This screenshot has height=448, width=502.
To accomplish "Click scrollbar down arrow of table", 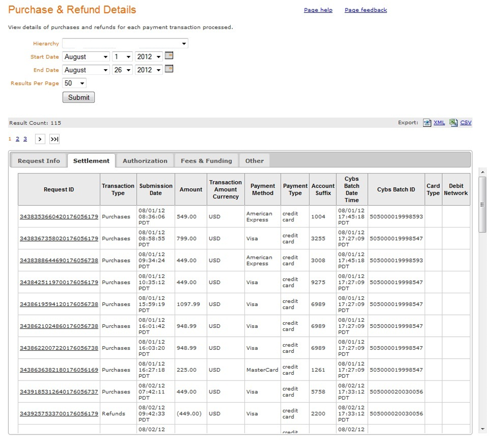I will pos(483,429).
